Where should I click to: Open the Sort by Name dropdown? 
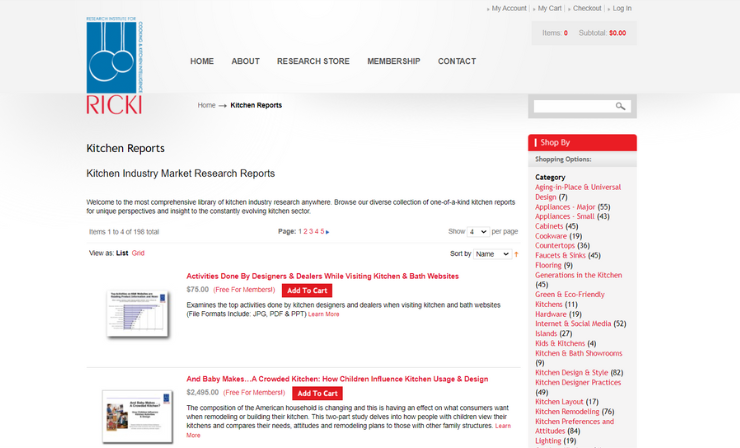click(x=491, y=254)
